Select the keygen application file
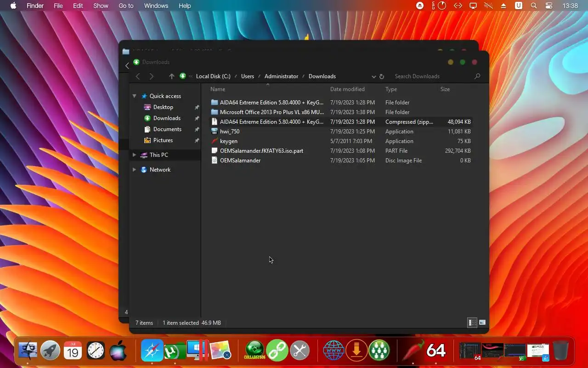 pos(341,141)
